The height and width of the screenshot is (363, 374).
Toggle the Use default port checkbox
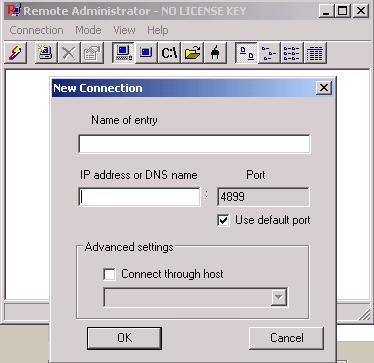223,220
